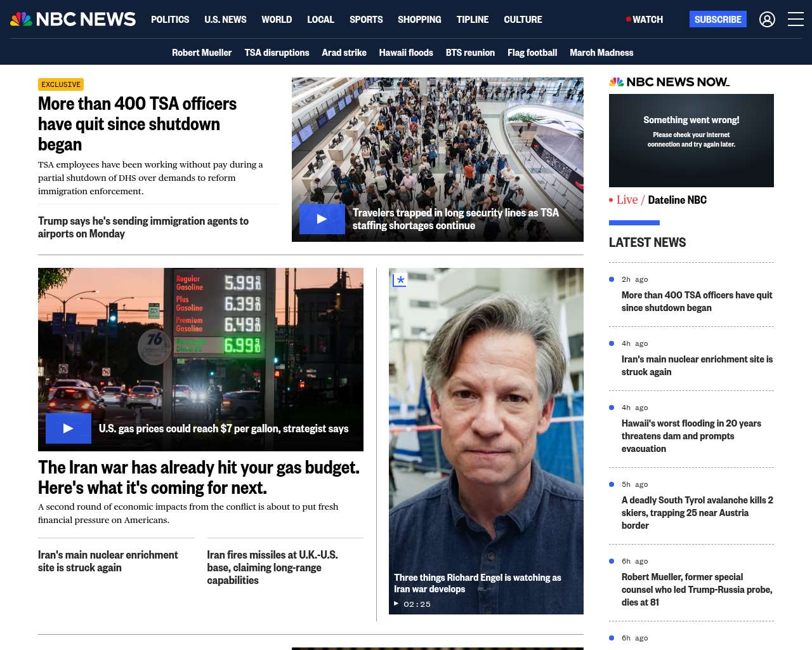
Task: Play the Richard Engel Iran war video
Action: click(x=396, y=604)
